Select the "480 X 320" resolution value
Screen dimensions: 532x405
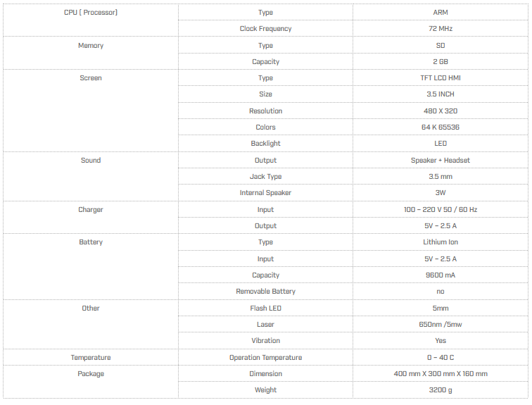[x=441, y=111]
